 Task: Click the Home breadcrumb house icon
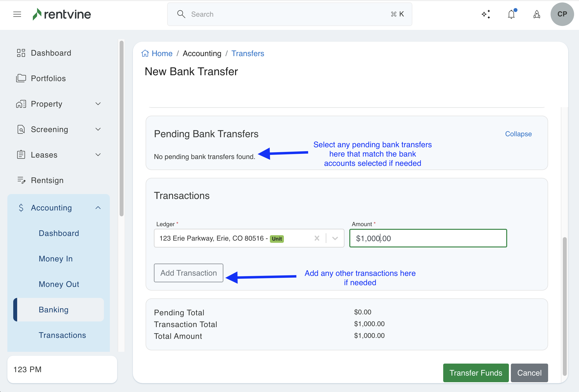coord(145,53)
